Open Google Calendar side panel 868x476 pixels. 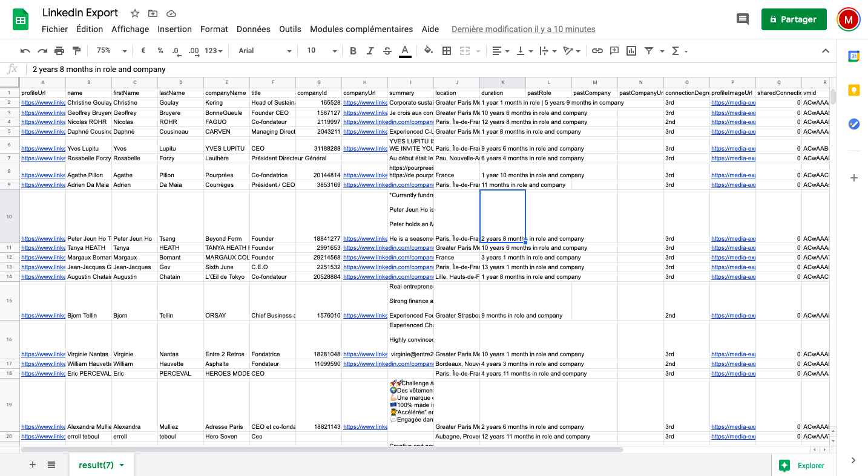click(x=853, y=56)
